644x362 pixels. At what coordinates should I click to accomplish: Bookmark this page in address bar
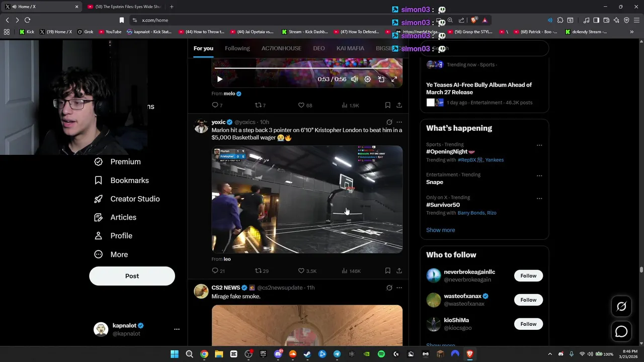(x=121, y=20)
